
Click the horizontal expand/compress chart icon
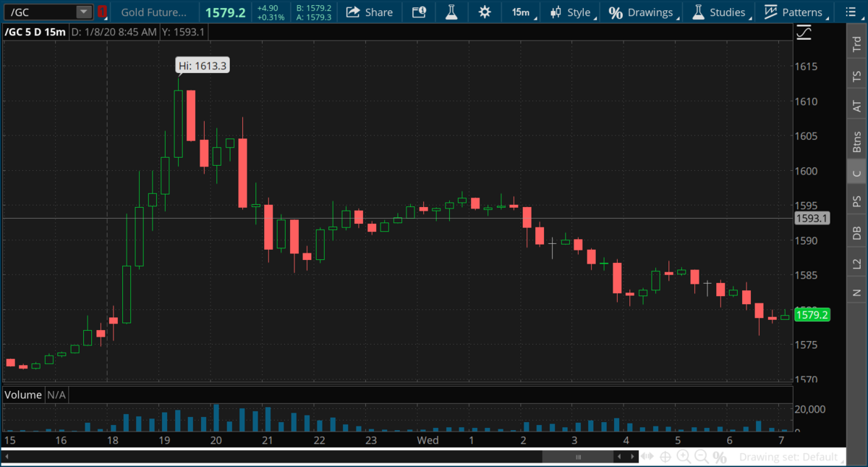(x=647, y=457)
